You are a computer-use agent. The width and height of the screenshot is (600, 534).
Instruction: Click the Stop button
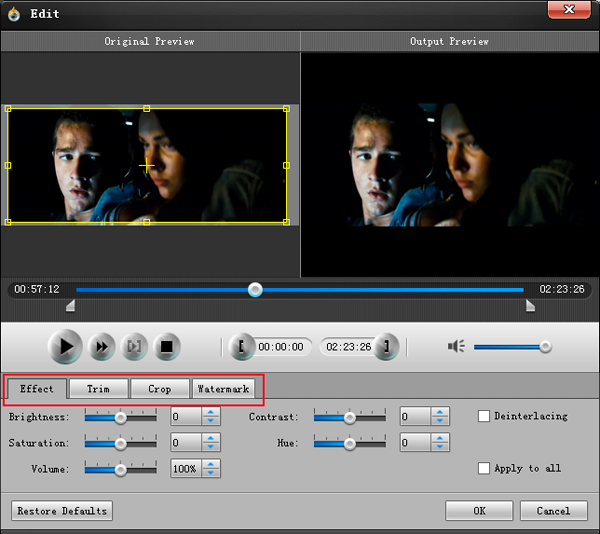pyautogui.click(x=166, y=347)
